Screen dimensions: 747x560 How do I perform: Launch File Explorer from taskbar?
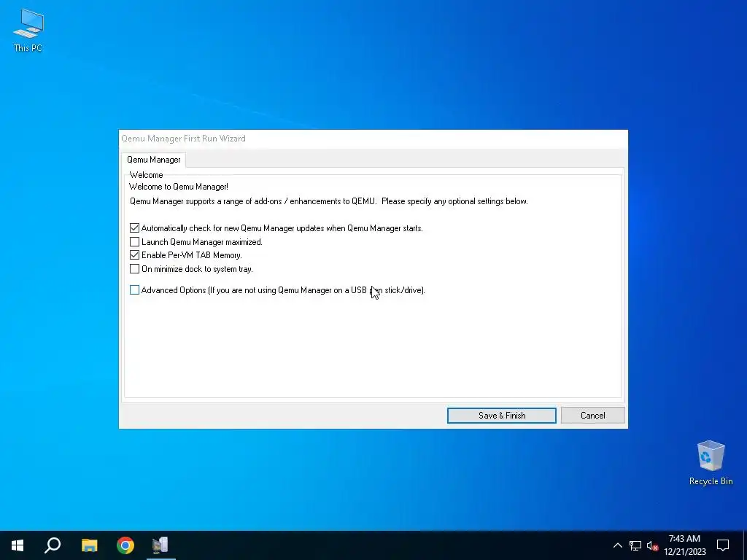[x=89, y=545]
